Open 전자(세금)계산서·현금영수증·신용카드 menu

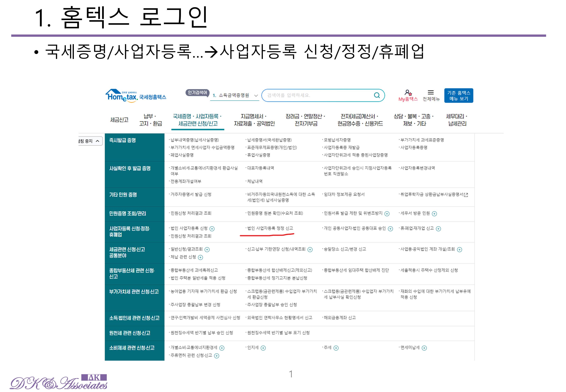click(360, 120)
